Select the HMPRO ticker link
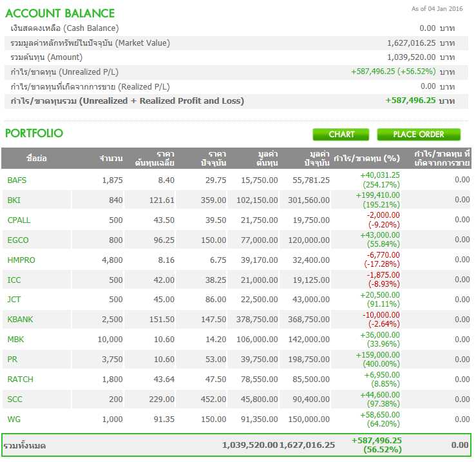 tap(21, 260)
